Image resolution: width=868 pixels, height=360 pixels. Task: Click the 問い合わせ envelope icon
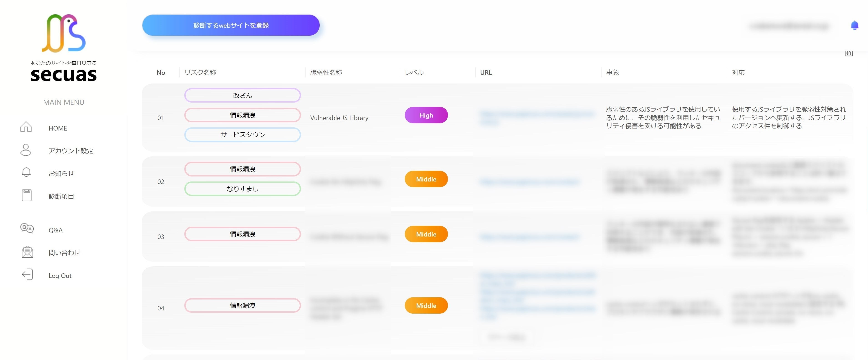(x=27, y=252)
